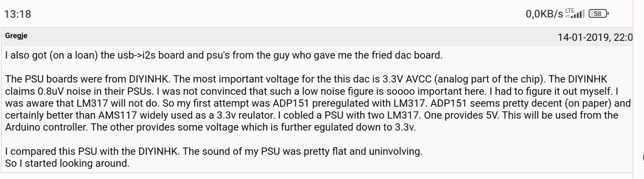Tap the battery level icon
This screenshot has height=179, width=644.
[599, 14]
